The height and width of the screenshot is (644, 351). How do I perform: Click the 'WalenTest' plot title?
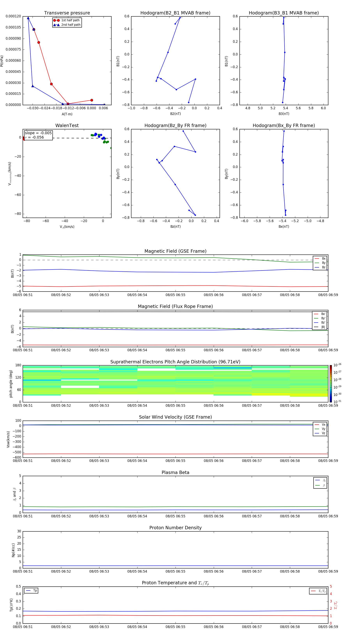tap(67, 125)
